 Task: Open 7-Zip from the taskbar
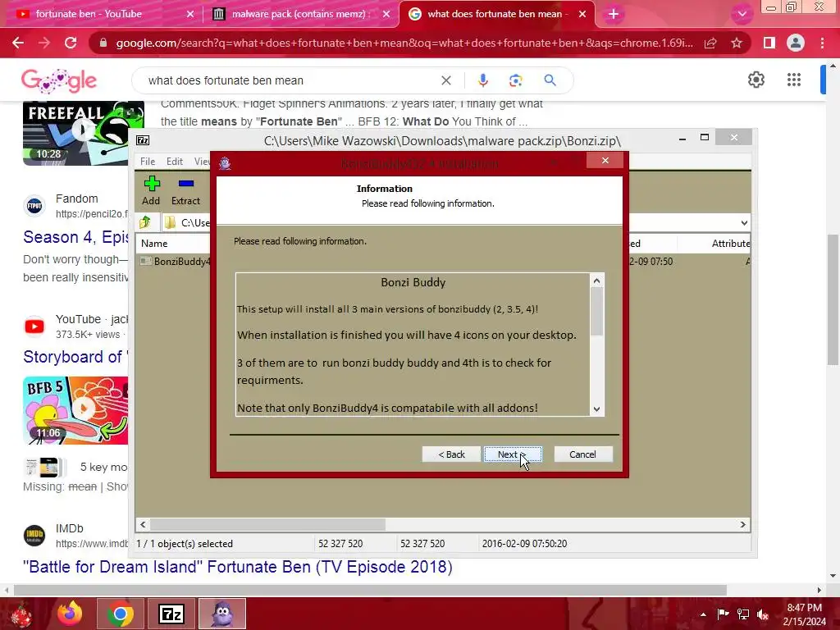click(171, 614)
